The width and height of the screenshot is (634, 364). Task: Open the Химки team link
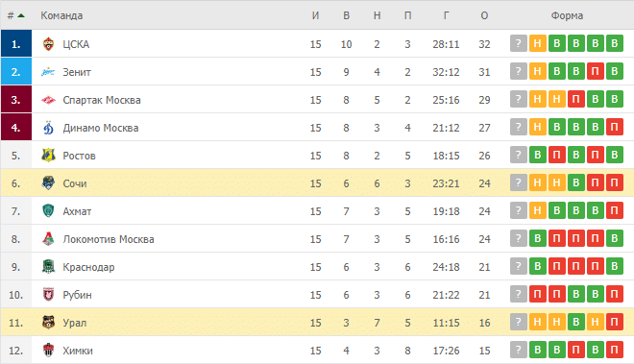click(78, 351)
